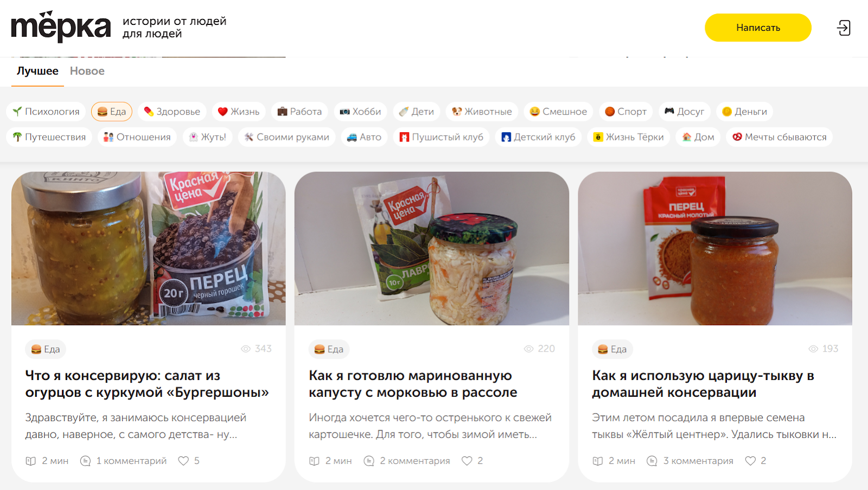Click the Еда tag on the pumpkin article
Viewport: 868px width, 490px height.
coord(612,349)
